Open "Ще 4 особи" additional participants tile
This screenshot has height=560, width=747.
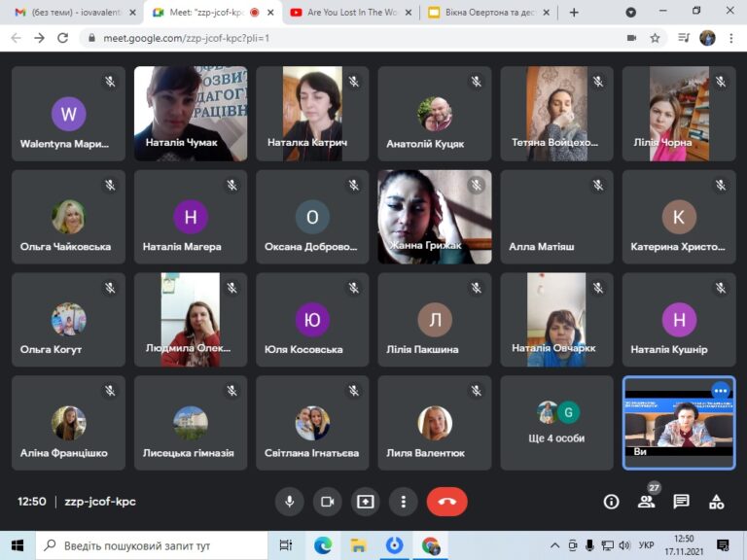(556, 423)
